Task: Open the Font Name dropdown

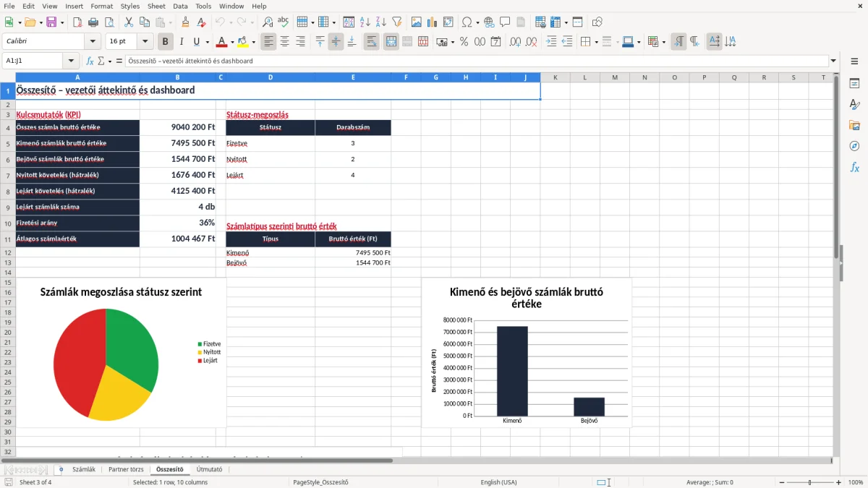Action: click(92, 42)
